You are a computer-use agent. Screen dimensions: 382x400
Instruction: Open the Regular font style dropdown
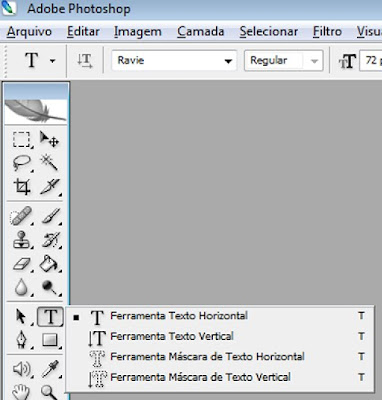(283, 61)
